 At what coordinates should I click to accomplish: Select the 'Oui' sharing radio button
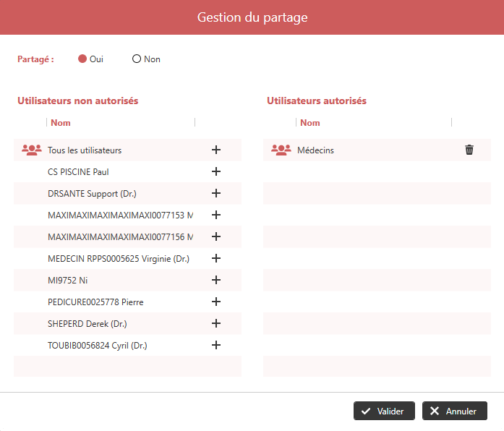click(x=82, y=59)
